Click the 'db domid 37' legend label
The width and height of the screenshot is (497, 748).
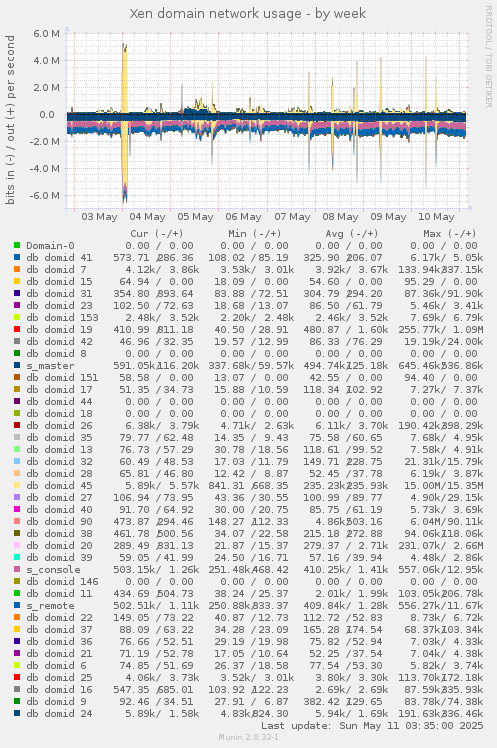pyautogui.click(x=59, y=630)
